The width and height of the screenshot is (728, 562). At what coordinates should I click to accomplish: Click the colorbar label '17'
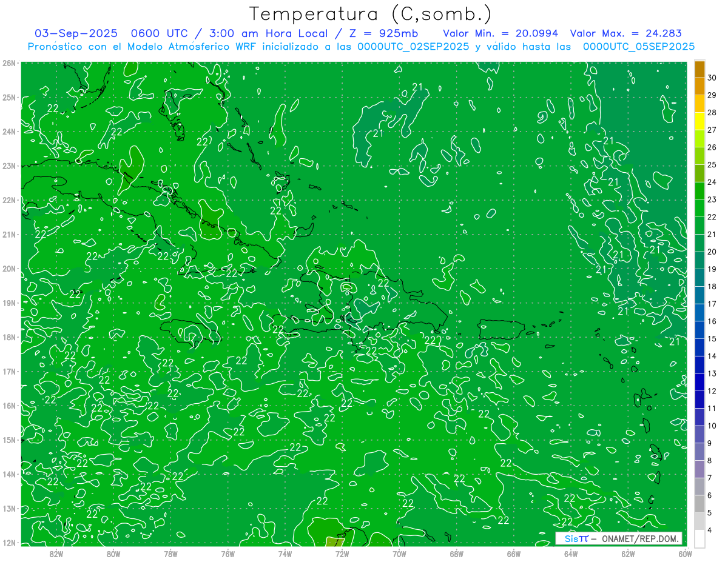[x=712, y=304]
